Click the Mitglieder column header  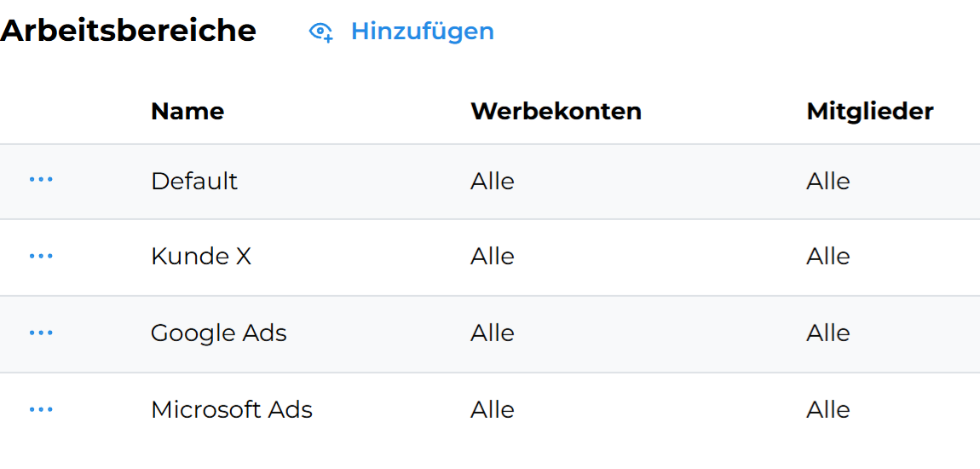(x=869, y=111)
